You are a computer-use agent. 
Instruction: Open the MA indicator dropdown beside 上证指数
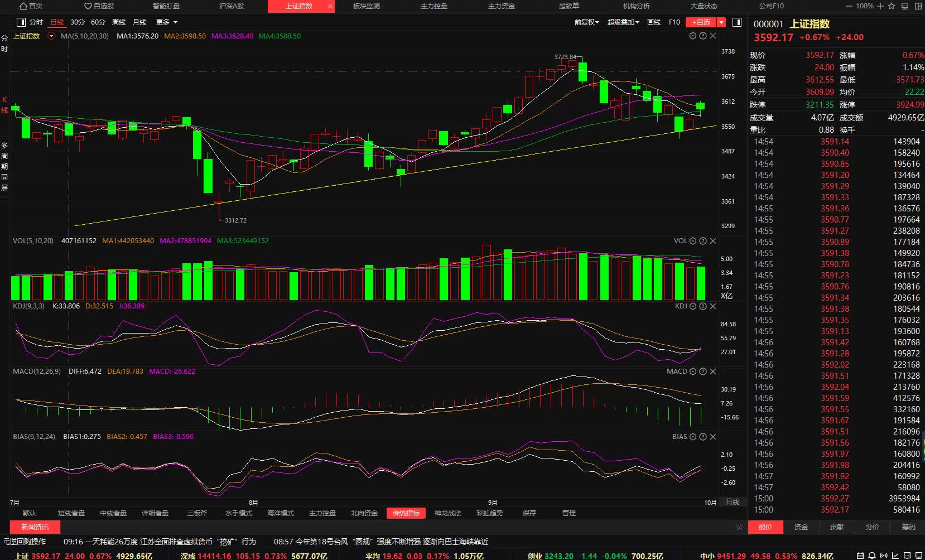pyautogui.click(x=52, y=36)
